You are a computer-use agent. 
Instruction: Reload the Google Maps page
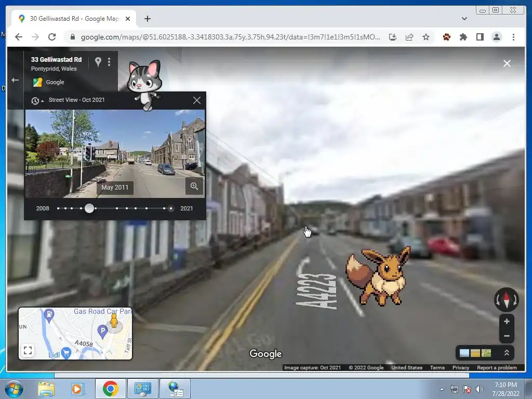coord(52,37)
